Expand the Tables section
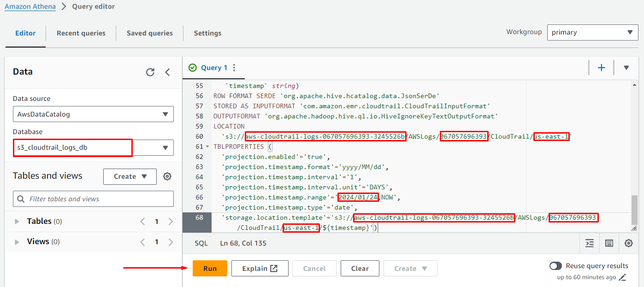 pos(17,222)
